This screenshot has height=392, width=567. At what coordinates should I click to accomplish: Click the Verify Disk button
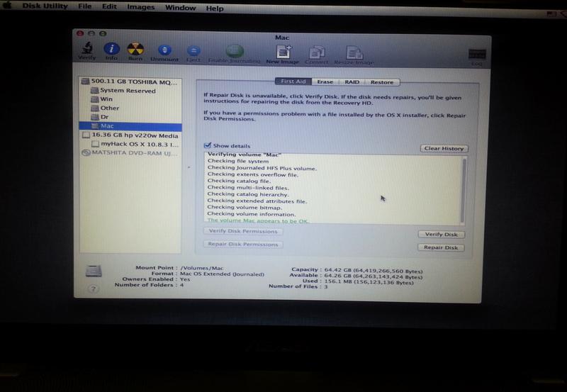pyautogui.click(x=441, y=235)
